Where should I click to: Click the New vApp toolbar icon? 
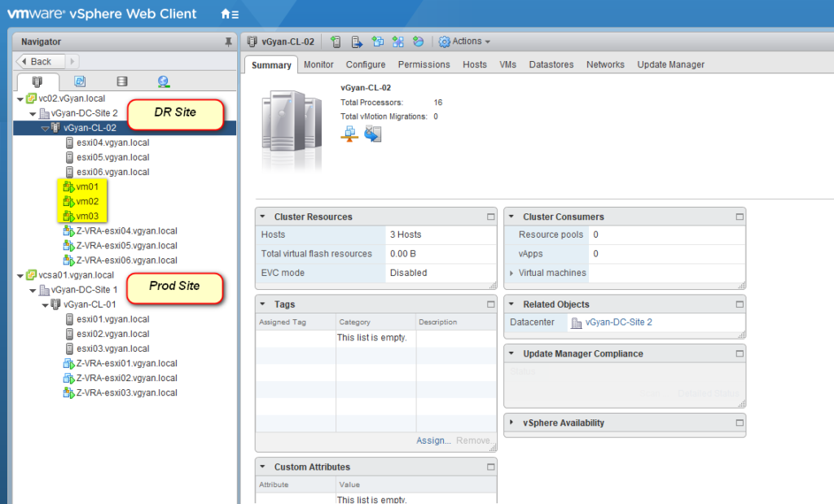(x=398, y=42)
